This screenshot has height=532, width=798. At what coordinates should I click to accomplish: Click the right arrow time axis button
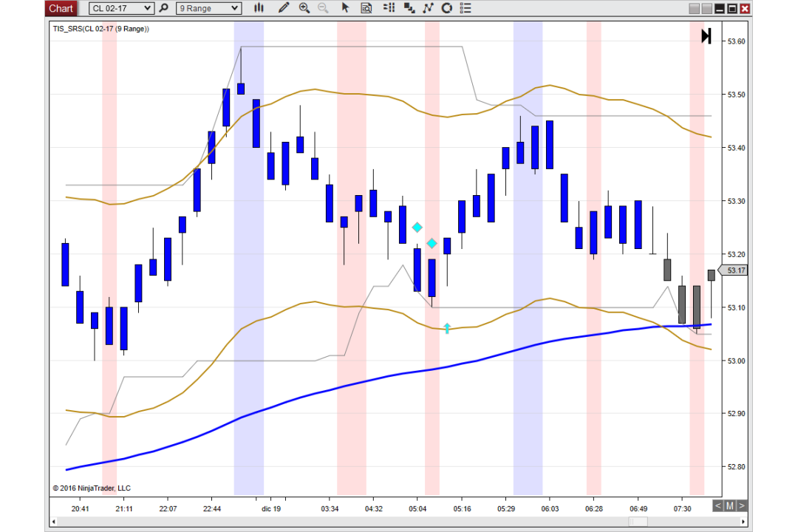coord(742,505)
